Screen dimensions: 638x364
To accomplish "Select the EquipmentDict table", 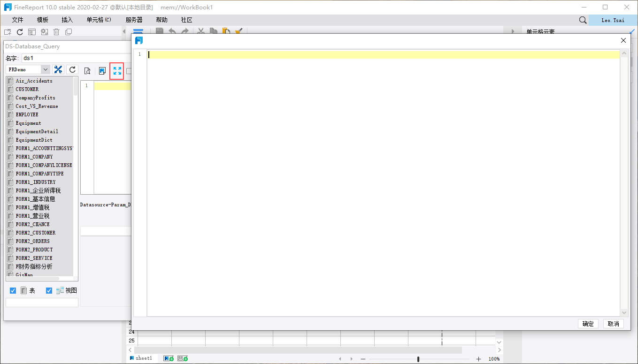I will (x=40, y=140).
